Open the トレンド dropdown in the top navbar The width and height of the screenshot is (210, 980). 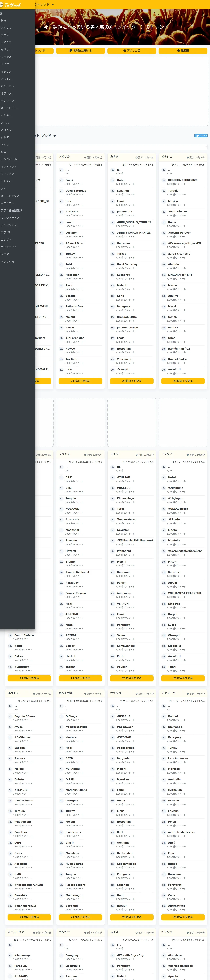pyautogui.click(x=45, y=5)
